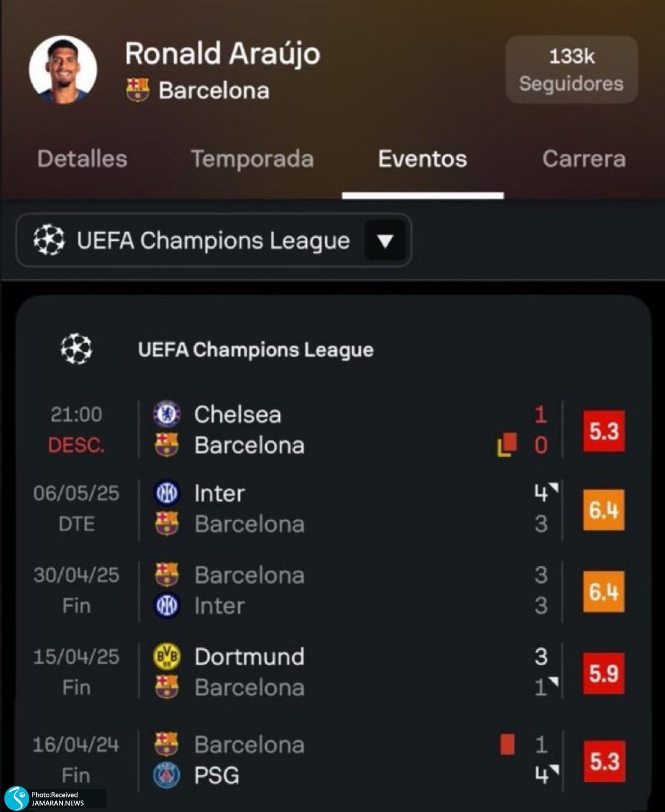Click the PSG club crest

(x=167, y=776)
